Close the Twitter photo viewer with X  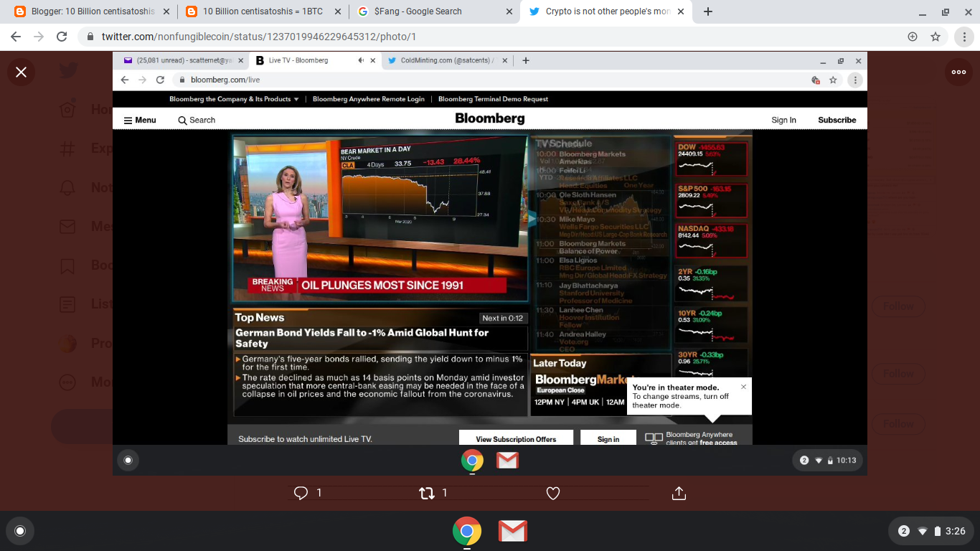(x=21, y=72)
